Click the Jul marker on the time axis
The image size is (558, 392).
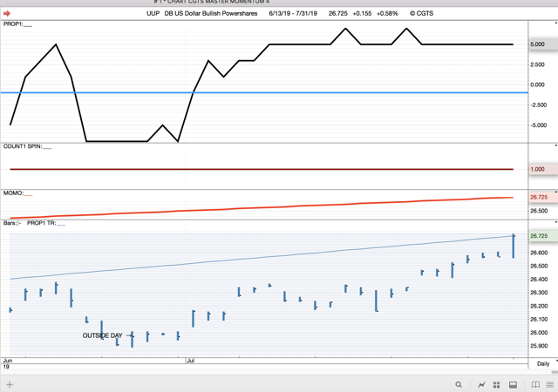pyautogui.click(x=190, y=361)
